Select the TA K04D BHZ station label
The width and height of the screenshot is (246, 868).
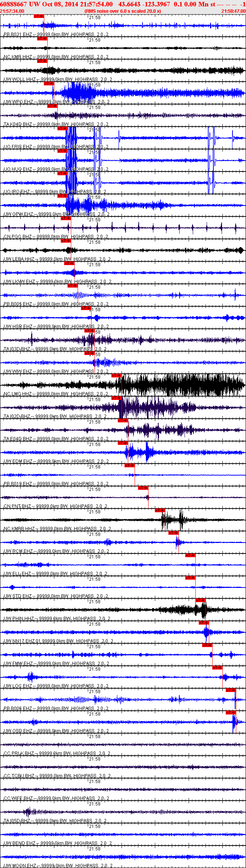pos(56,124)
